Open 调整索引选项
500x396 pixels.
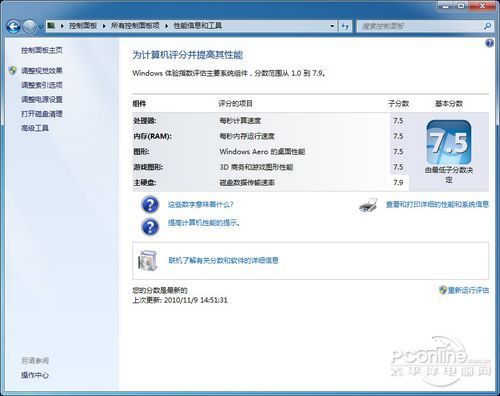(42, 85)
